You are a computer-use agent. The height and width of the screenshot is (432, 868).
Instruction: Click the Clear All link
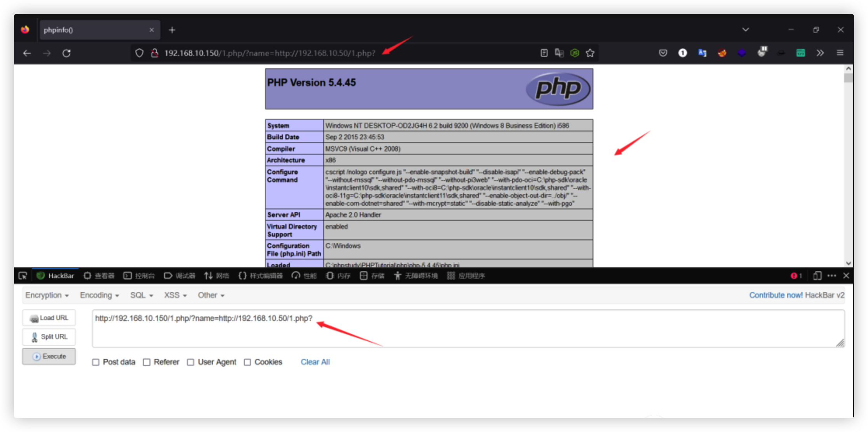point(315,362)
